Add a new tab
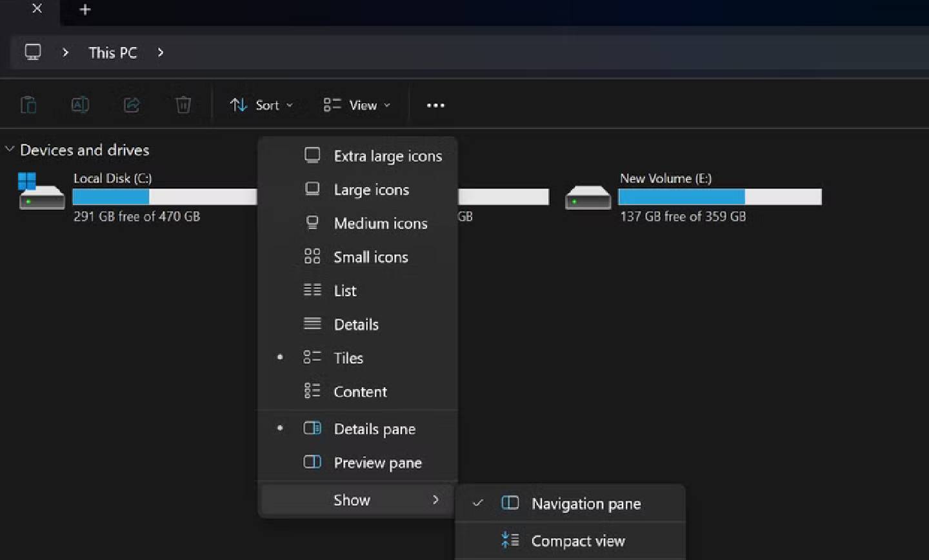The image size is (929, 560). pyautogui.click(x=85, y=10)
